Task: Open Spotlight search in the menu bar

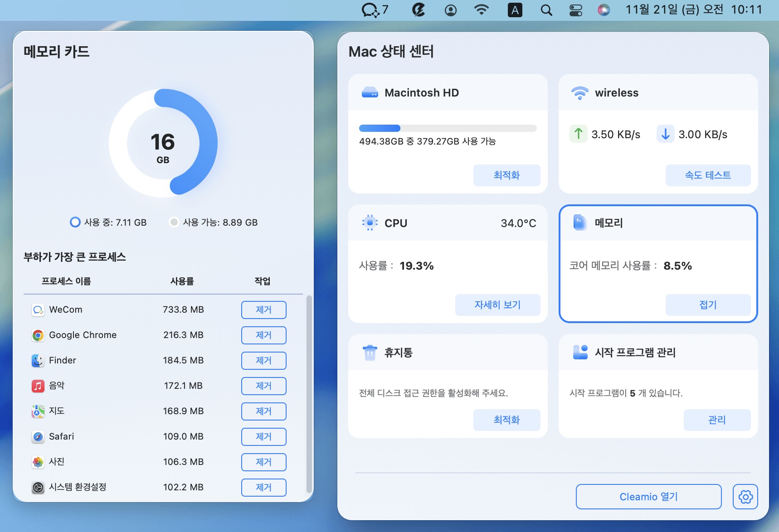Action: click(546, 10)
